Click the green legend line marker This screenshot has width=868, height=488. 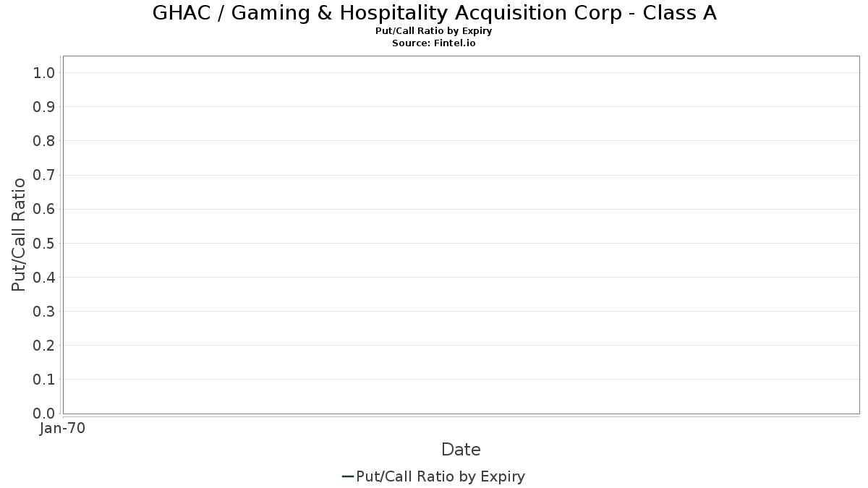(347, 476)
